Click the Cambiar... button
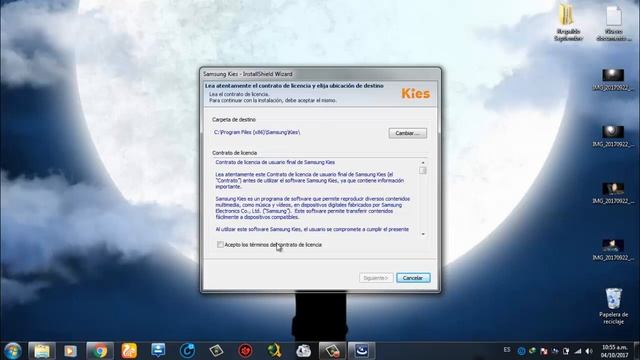Screen dimensions: 640x360 pyautogui.click(x=408, y=133)
